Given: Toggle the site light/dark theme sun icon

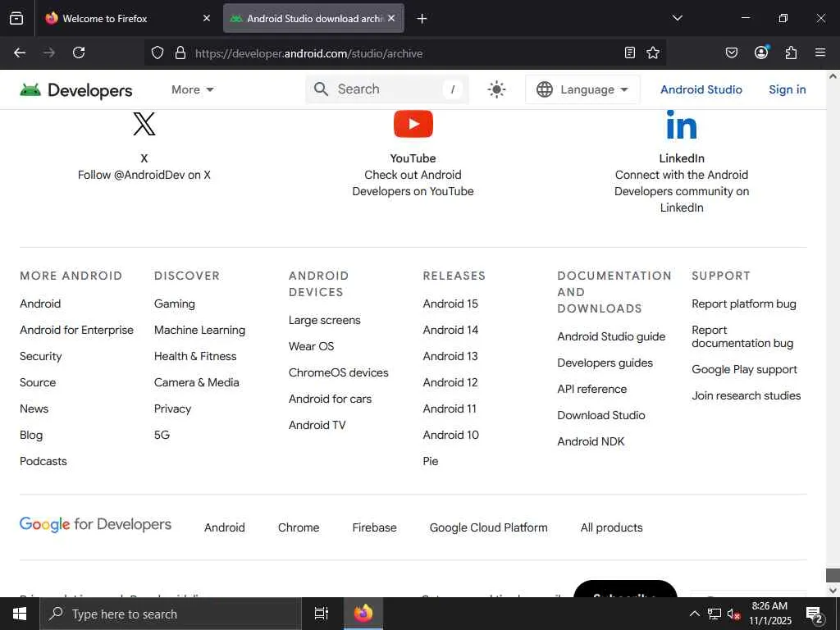Looking at the screenshot, I should click(496, 89).
